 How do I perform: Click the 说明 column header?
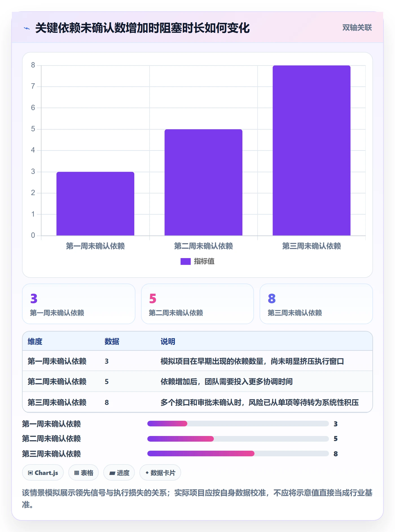pyautogui.click(x=168, y=342)
